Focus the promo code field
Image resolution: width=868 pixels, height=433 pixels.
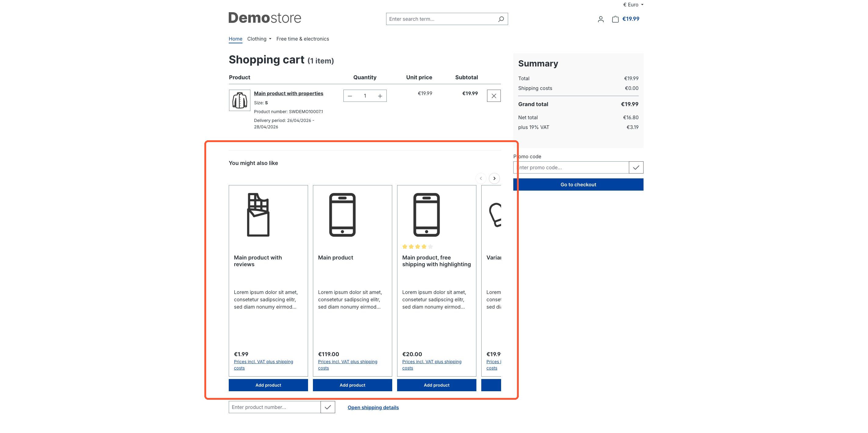coord(571,167)
